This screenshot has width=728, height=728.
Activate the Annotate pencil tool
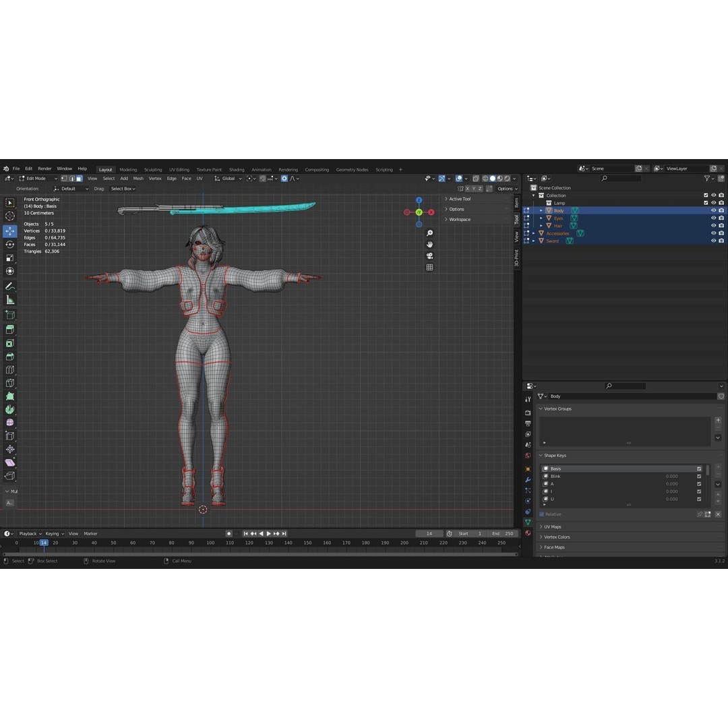click(x=9, y=286)
